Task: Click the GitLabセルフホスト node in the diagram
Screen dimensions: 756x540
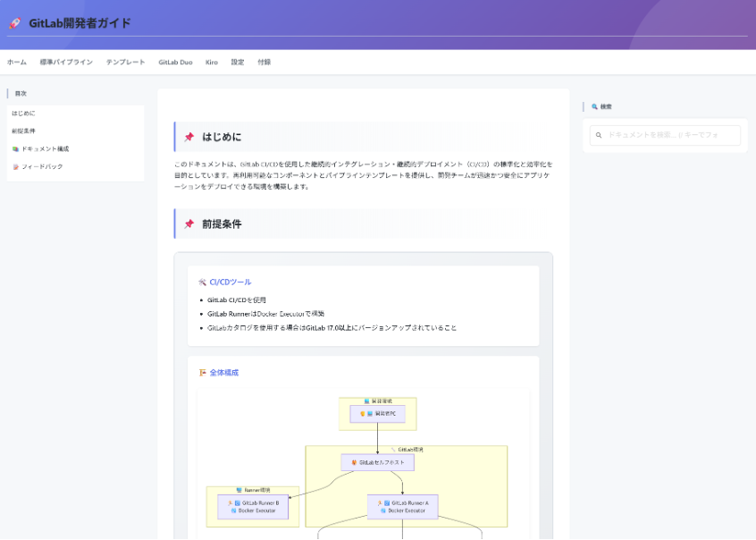Action: click(x=377, y=462)
